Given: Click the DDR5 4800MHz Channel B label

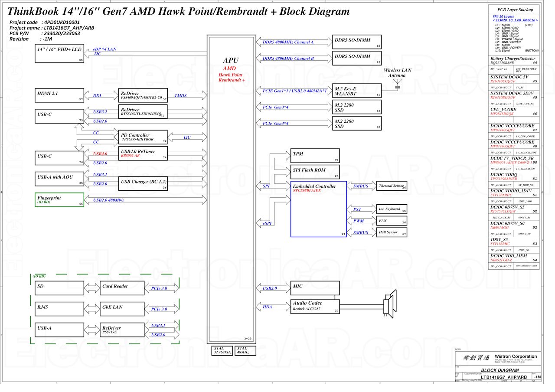Looking at the screenshot, I should pyautogui.click(x=288, y=58).
